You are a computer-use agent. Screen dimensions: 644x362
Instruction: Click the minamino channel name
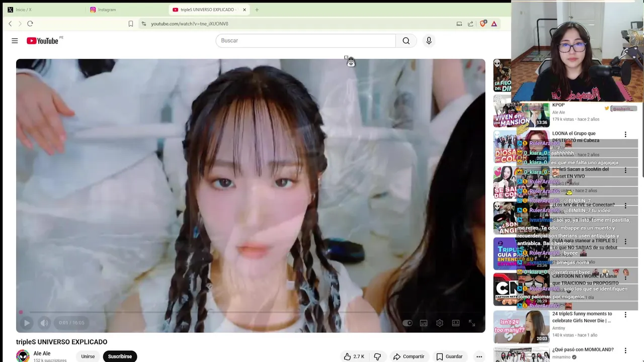561,357
